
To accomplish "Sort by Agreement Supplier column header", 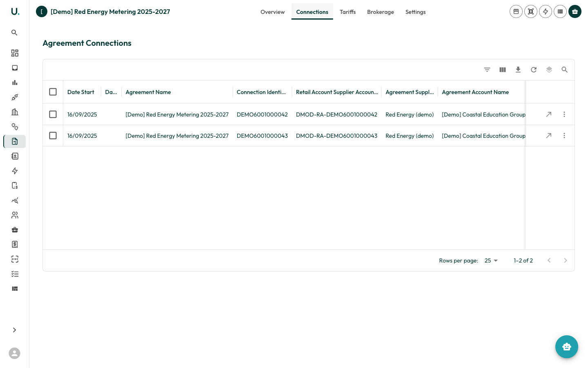I will (x=410, y=92).
